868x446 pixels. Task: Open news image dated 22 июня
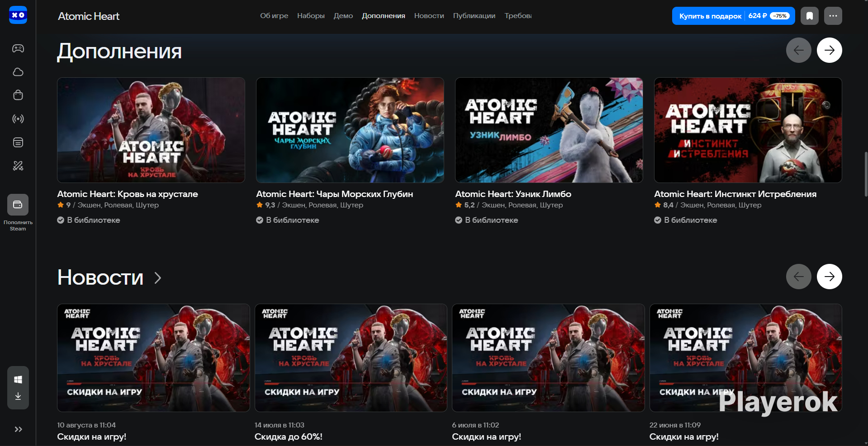746,358
